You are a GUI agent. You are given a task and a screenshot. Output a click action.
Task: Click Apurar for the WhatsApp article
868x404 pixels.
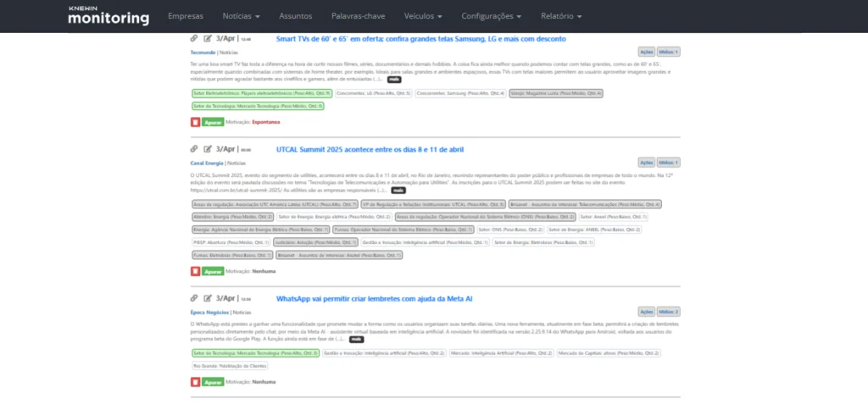click(213, 382)
